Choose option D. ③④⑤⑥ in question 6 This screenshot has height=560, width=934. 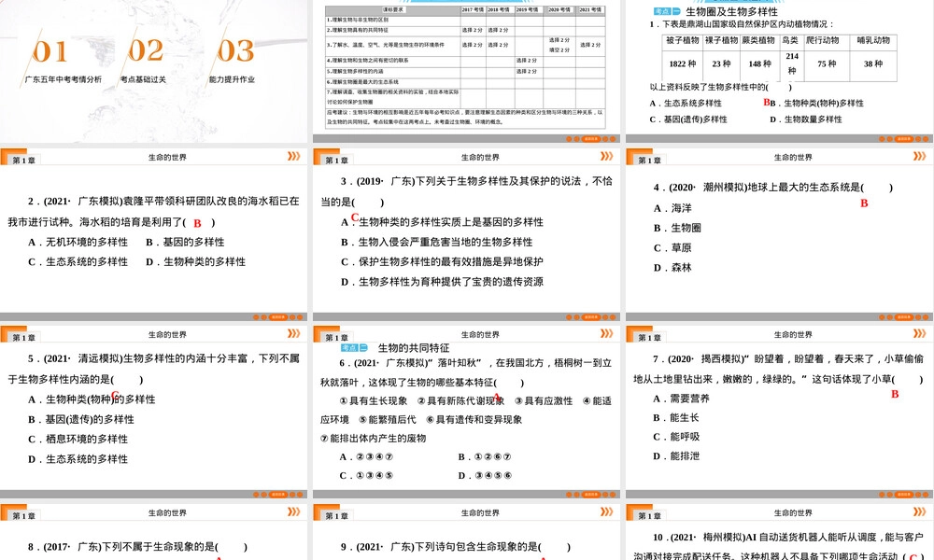click(x=485, y=475)
